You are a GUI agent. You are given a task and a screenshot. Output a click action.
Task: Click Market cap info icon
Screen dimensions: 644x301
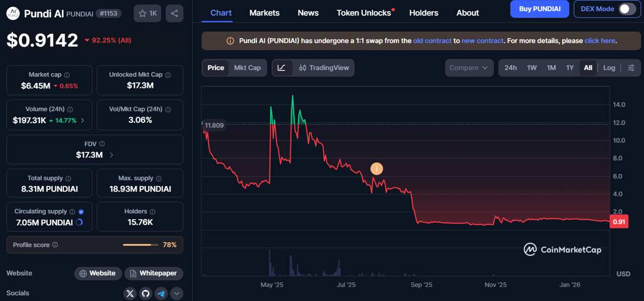click(67, 75)
